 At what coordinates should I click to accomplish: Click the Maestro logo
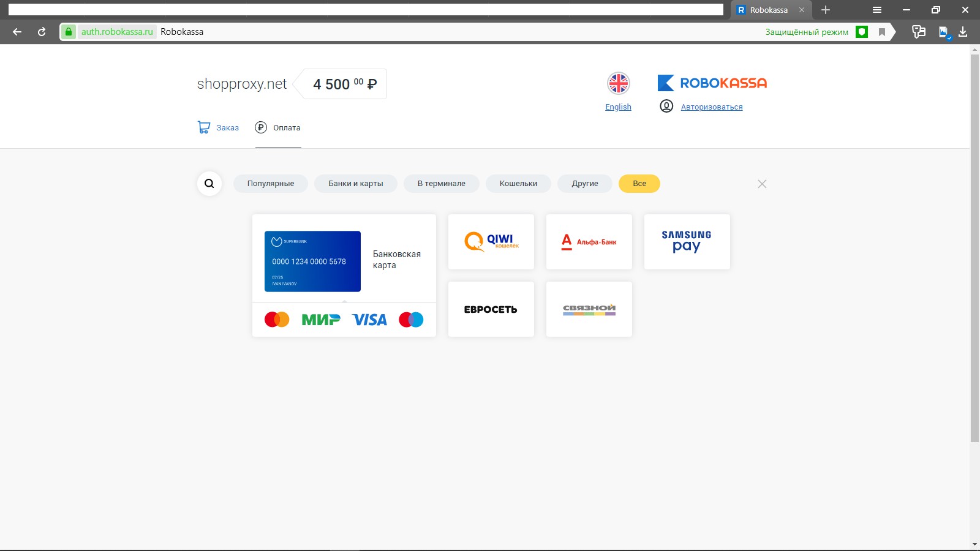coord(411,320)
